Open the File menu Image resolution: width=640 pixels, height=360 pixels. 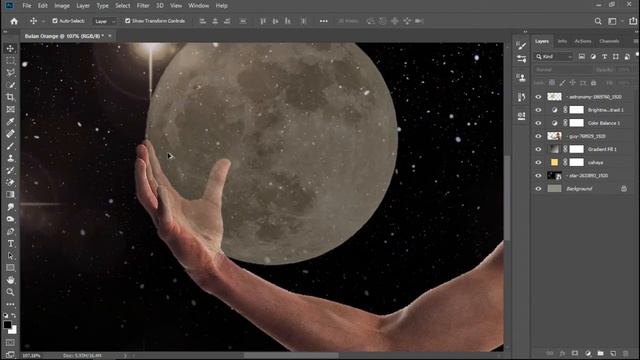(x=27, y=6)
